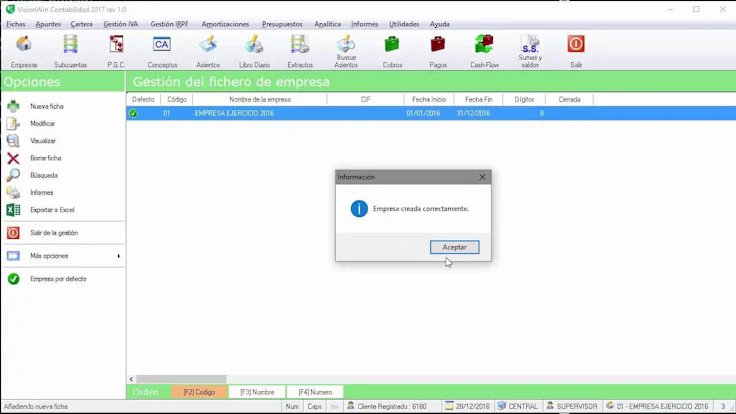Click the Dígitos column header
The image size is (736, 414).
pyautogui.click(x=524, y=100)
